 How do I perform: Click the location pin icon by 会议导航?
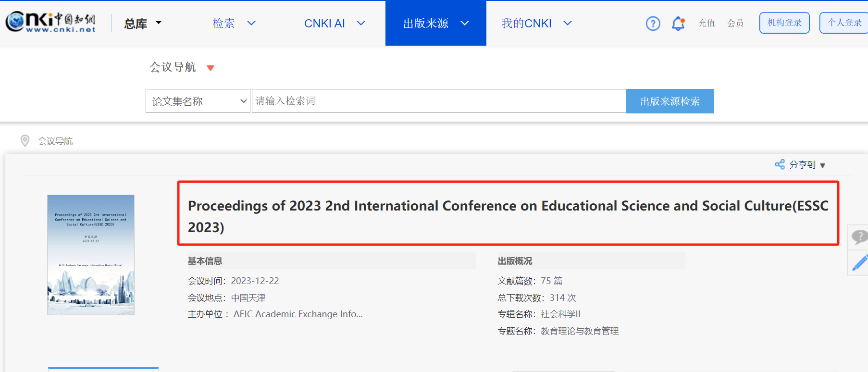tap(25, 140)
